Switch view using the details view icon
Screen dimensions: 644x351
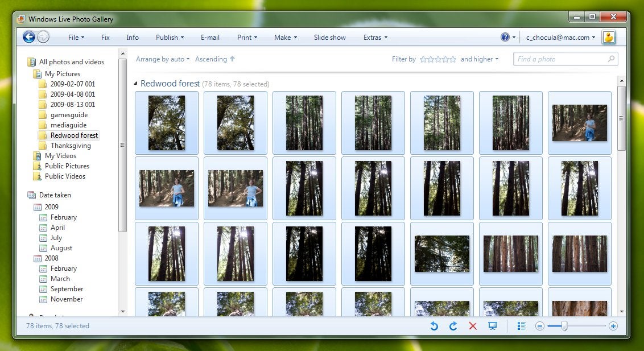click(522, 326)
